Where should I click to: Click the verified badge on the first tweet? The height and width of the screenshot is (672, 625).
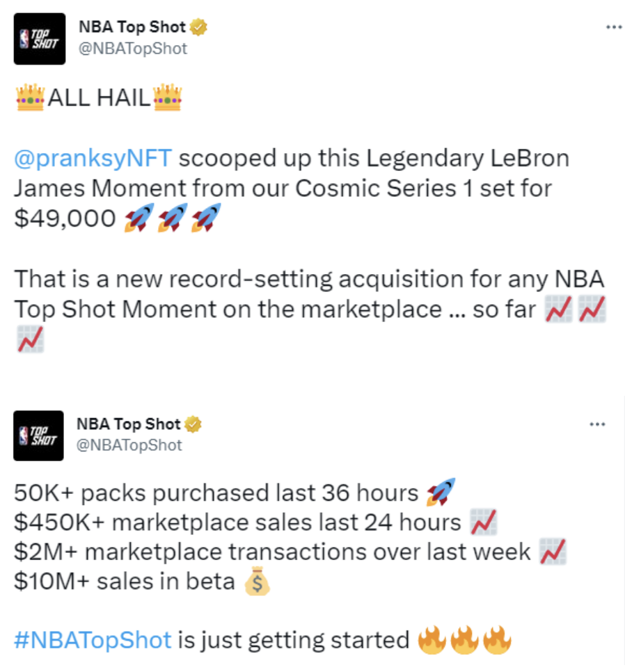click(199, 28)
